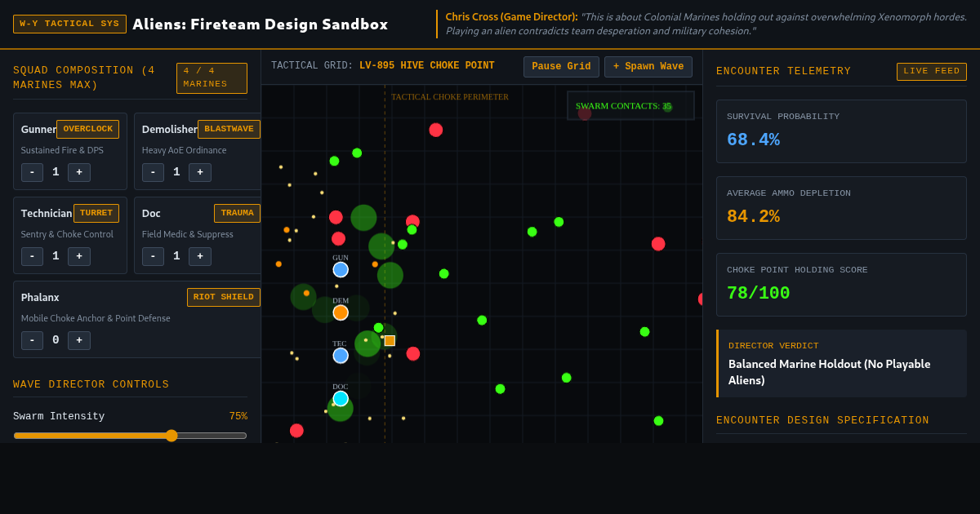
Task: Click the Encounter Design Specification heading
Action: [822, 420]
